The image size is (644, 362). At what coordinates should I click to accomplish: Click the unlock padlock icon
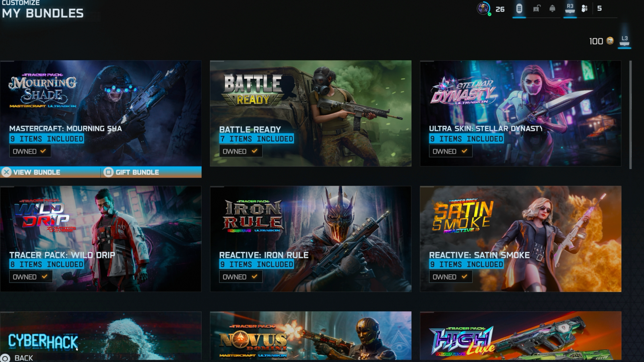(536, 8)
